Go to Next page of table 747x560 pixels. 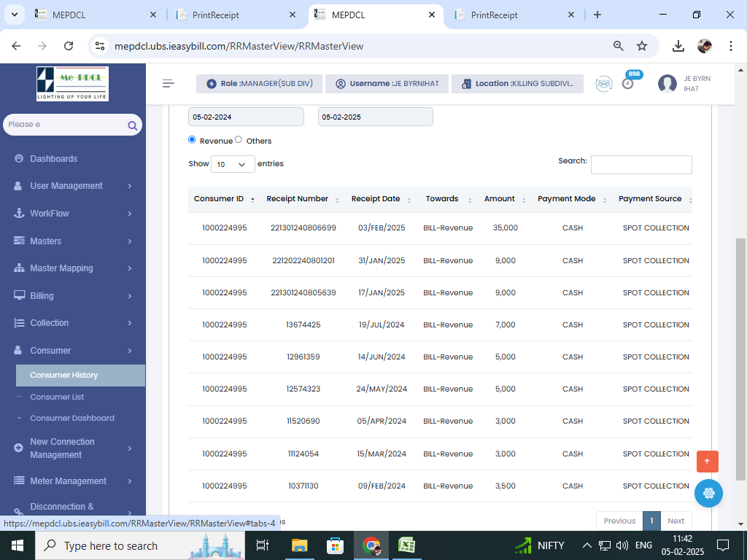pyautogui.click(x=676, y=521)
